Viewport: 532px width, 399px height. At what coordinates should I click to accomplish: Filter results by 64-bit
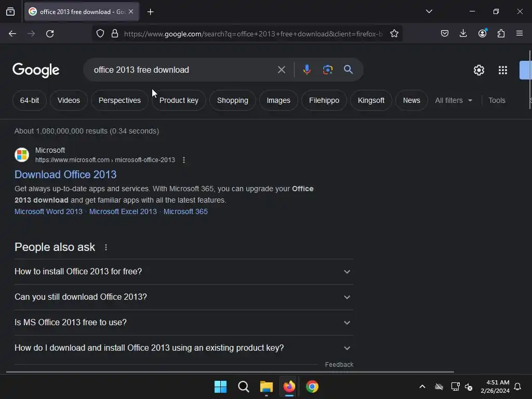[30, 100]
